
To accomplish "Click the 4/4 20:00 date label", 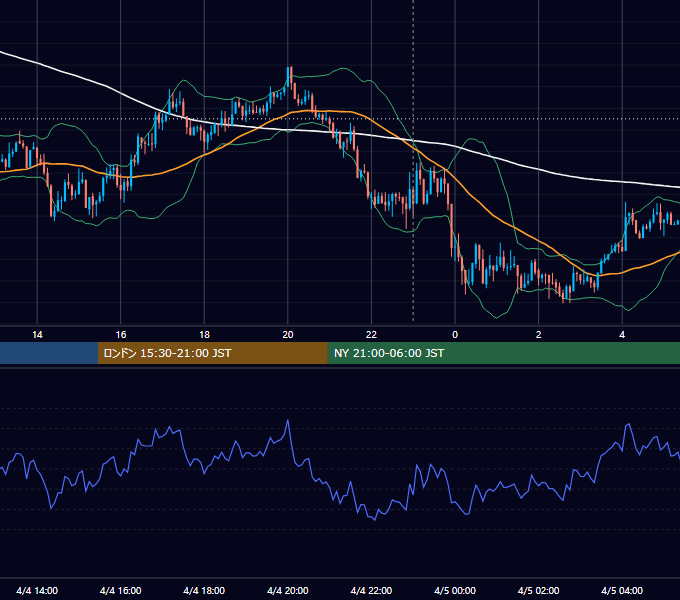I will pos(288,590).
